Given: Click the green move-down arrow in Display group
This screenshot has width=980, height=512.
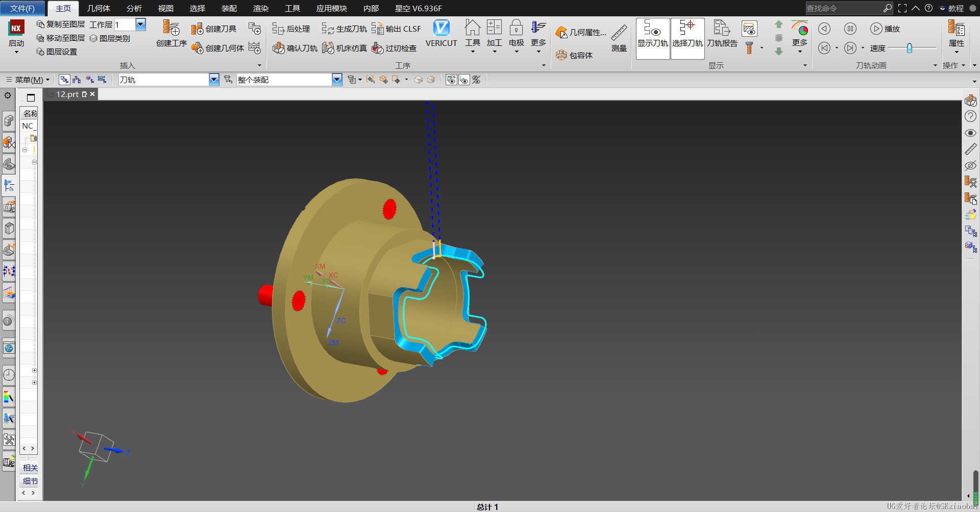Looking at the screenshot, I should [x=779, y=52].
